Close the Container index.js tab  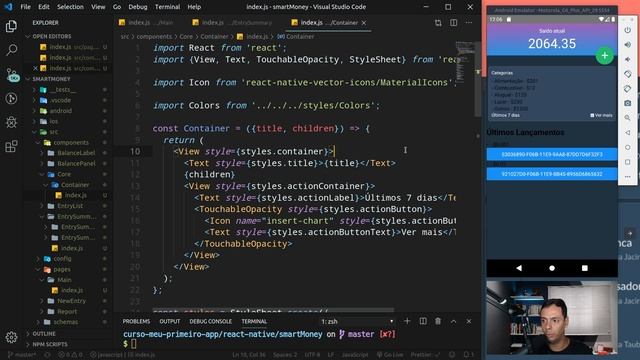pyautogui.click(x=364, y=23)
